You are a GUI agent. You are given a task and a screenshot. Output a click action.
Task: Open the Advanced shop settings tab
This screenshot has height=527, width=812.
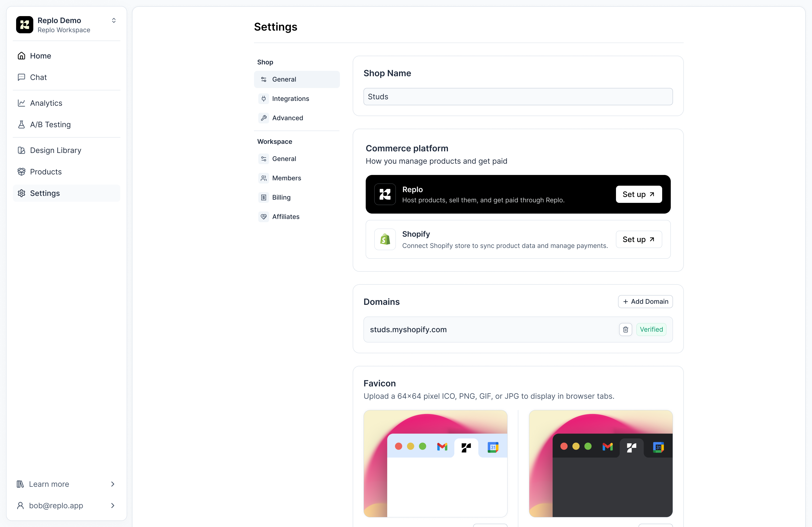click(287, 118)
